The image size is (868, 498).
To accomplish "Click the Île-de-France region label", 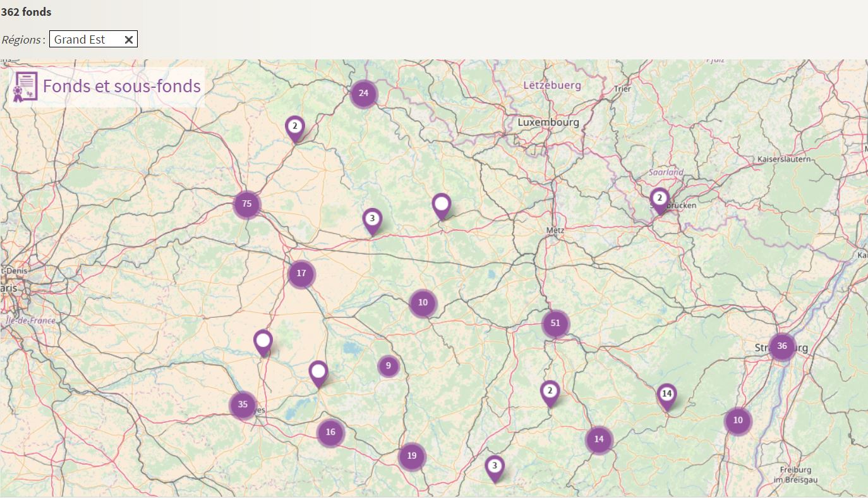I will tap(30, 320).
